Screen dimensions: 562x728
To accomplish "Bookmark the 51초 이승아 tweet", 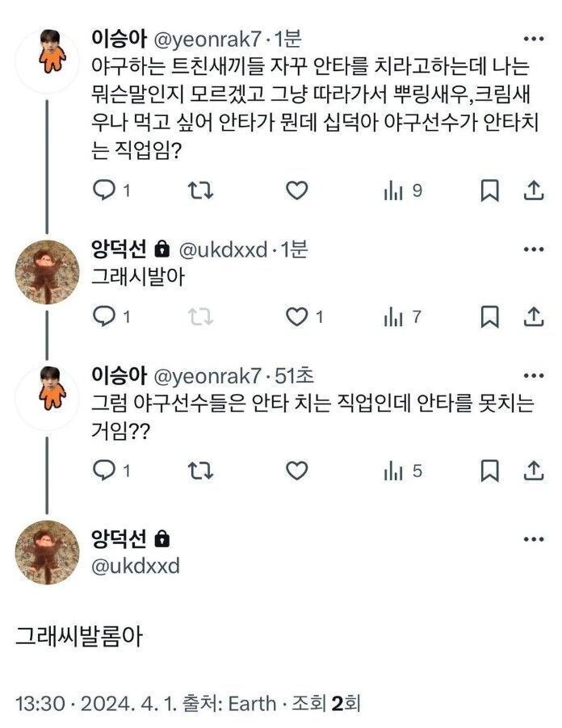I will [489, 470].
